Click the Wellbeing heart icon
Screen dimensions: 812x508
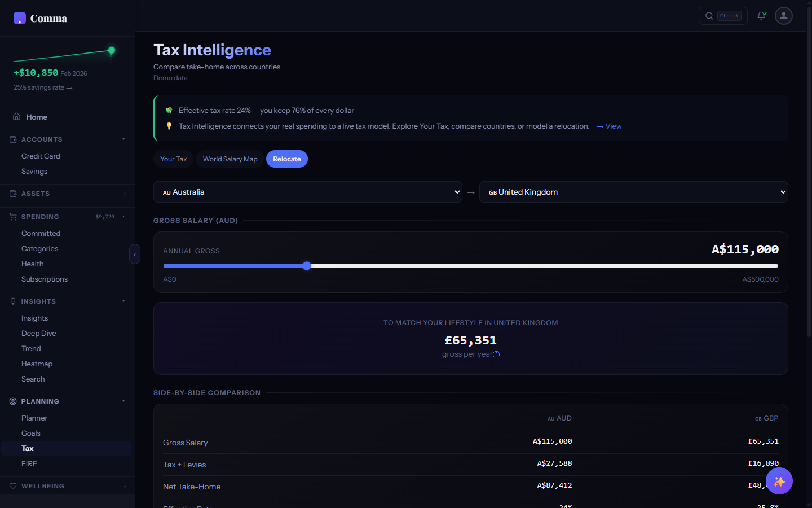point(13,486)
